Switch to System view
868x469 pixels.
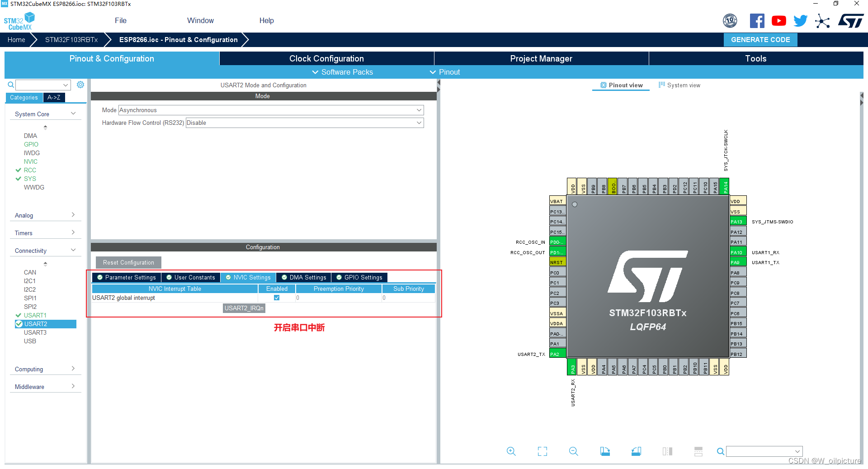(x=679, y=85)
